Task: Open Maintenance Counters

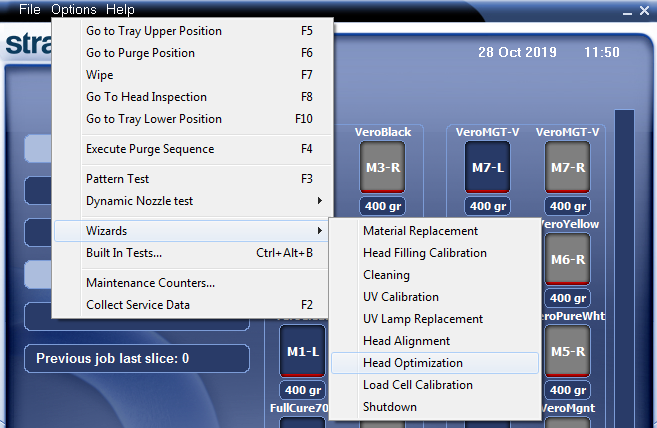Action: point(150,283)
